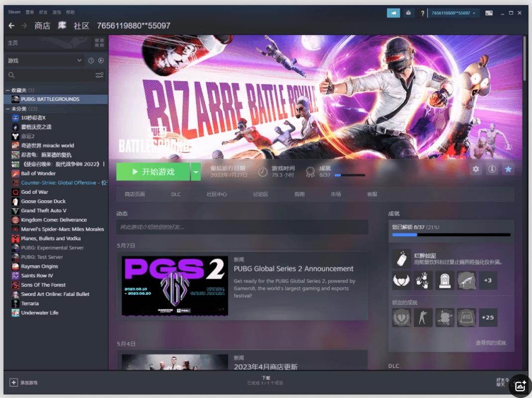Screen dimensions: 532x398
Task: Click the forward navigation arrow
Action: pos(24,25)
